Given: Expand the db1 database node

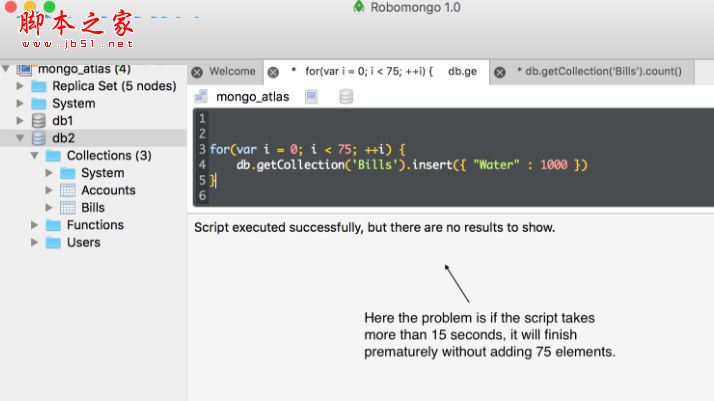Looking at the screenshot, I should click(20, 121).
